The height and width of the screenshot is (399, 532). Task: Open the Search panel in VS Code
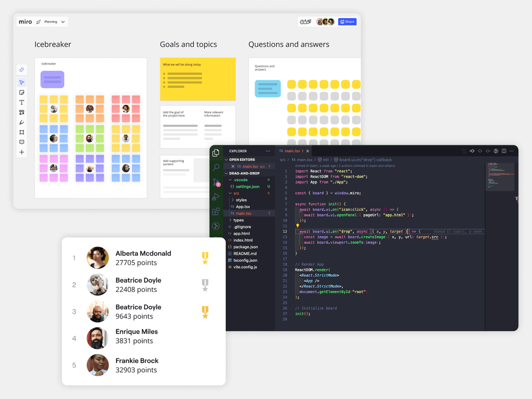(x=216, y=167)
